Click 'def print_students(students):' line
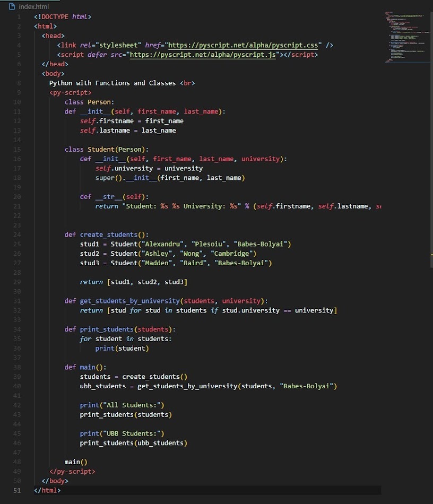 (120, 329)
